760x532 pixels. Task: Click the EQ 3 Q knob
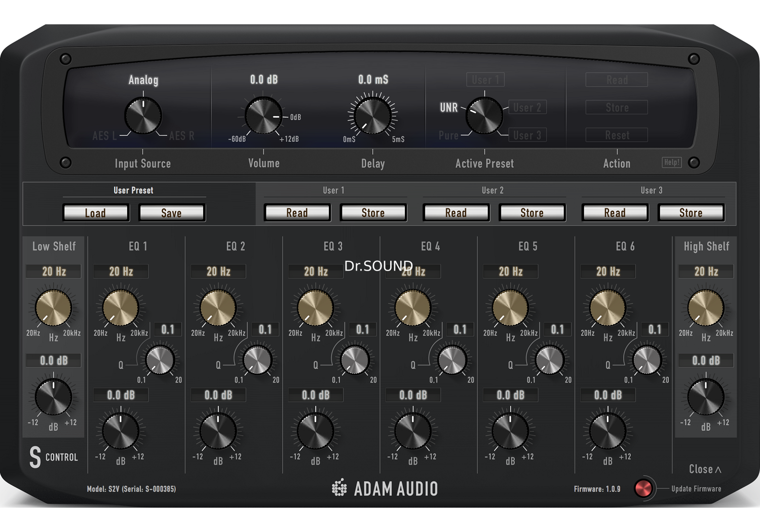pos(355,360)
